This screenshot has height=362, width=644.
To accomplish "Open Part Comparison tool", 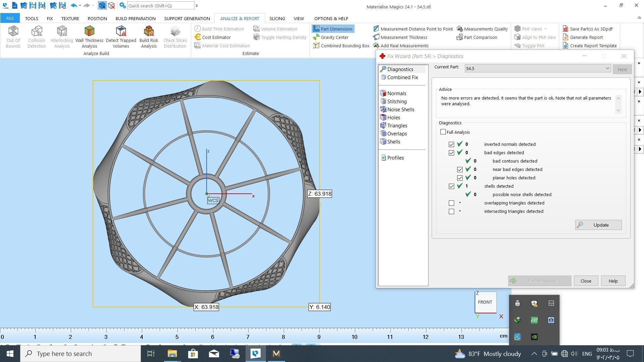I will pyautogui.click(x=480, y=37).
